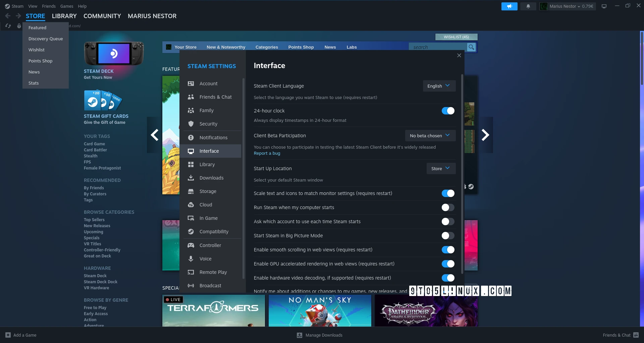Open Steam announcements via megaphone icon
The width and height of the screenshot is (644, 343).
point(509,6)
